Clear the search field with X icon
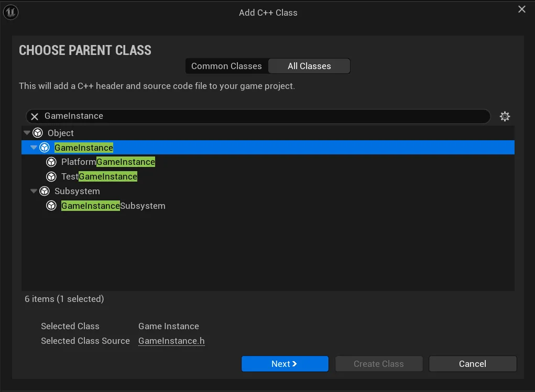535x392 pixels. [35, 116]
